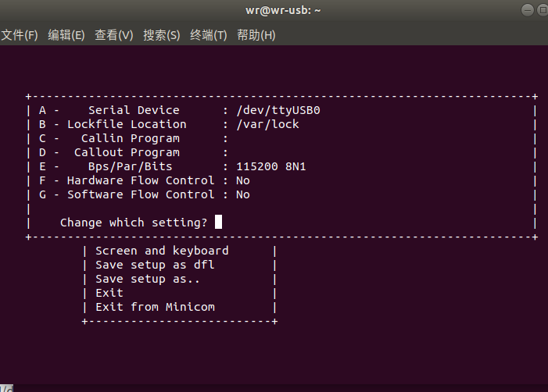Open the 帮助(H) menu
The height and width of the screenshot is (392, 548).
(256, 35)
